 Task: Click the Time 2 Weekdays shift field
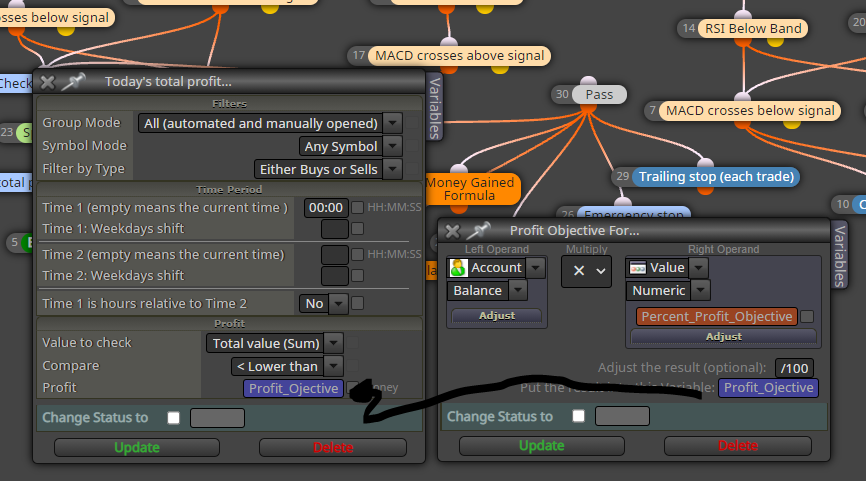click(335, 276)
